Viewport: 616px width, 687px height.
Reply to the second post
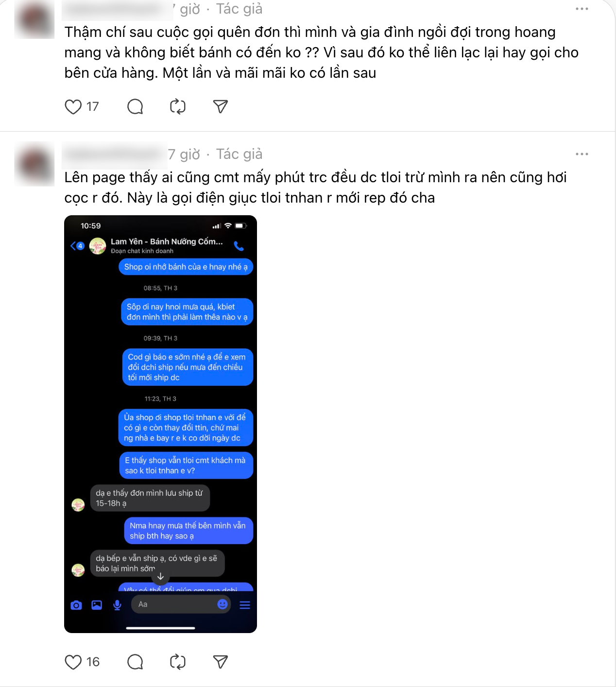coord(135,662)
